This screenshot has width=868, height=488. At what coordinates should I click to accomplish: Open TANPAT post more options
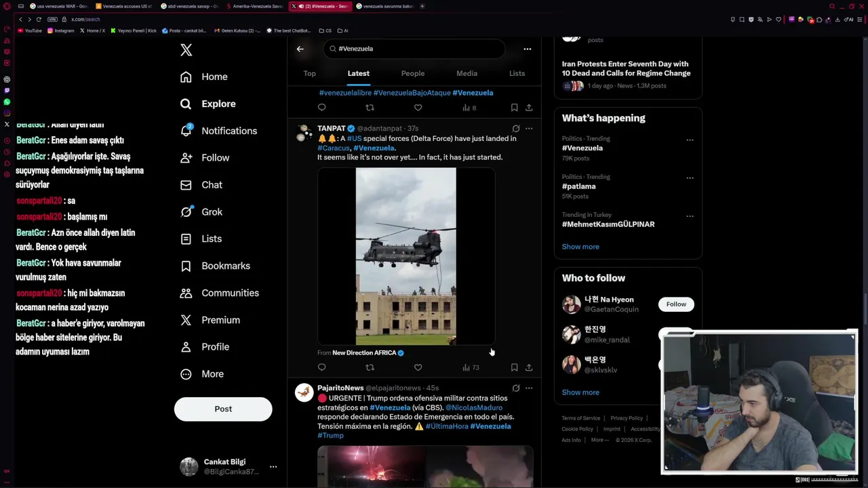529,128
